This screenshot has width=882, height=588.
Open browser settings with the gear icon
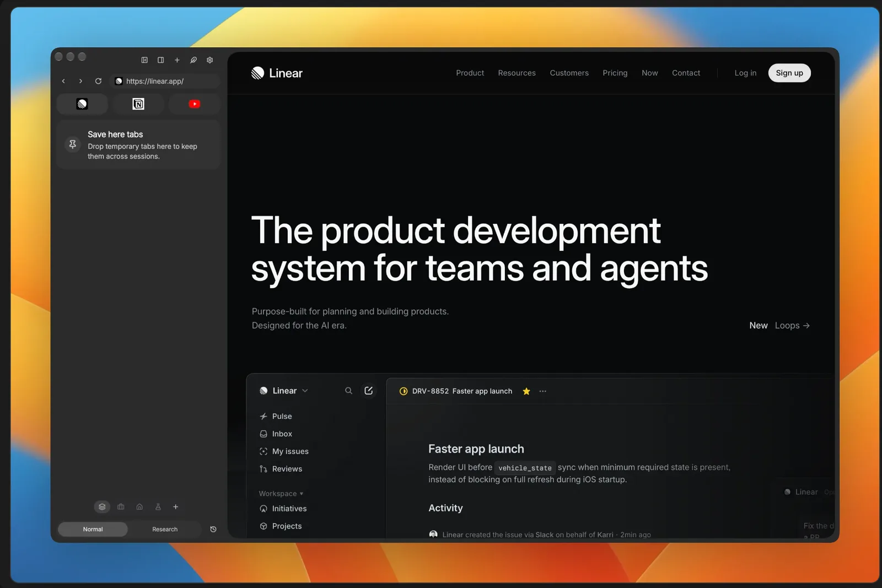(x=209, y=60)
